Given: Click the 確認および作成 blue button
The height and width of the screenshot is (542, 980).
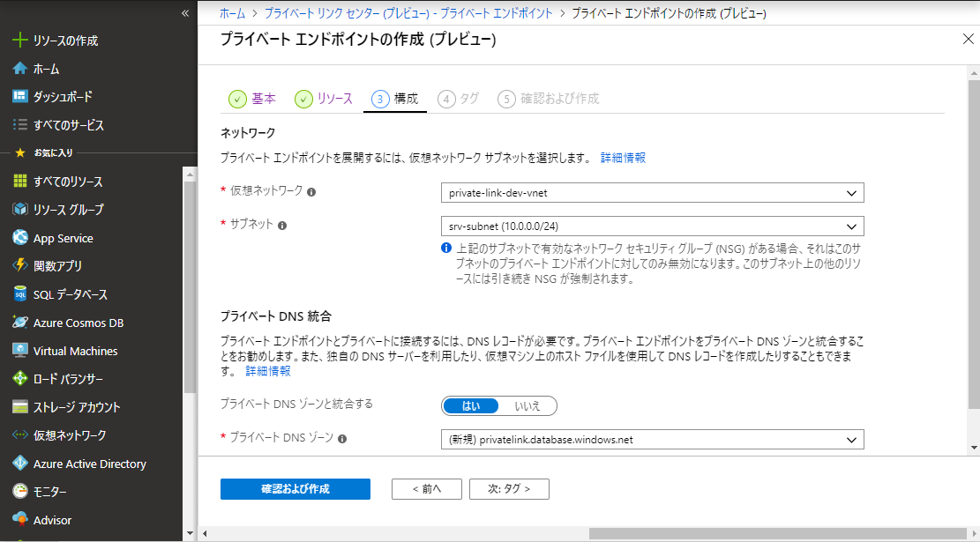Looking at the screenshot, I should point(295,489).
